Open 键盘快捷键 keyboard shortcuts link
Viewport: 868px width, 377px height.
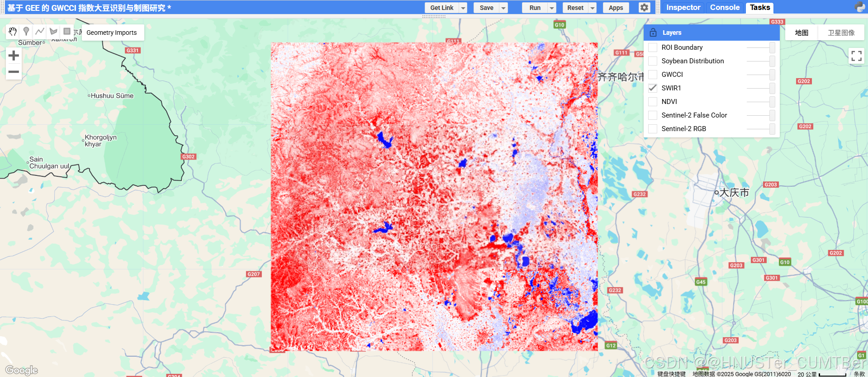pos(671,374)
